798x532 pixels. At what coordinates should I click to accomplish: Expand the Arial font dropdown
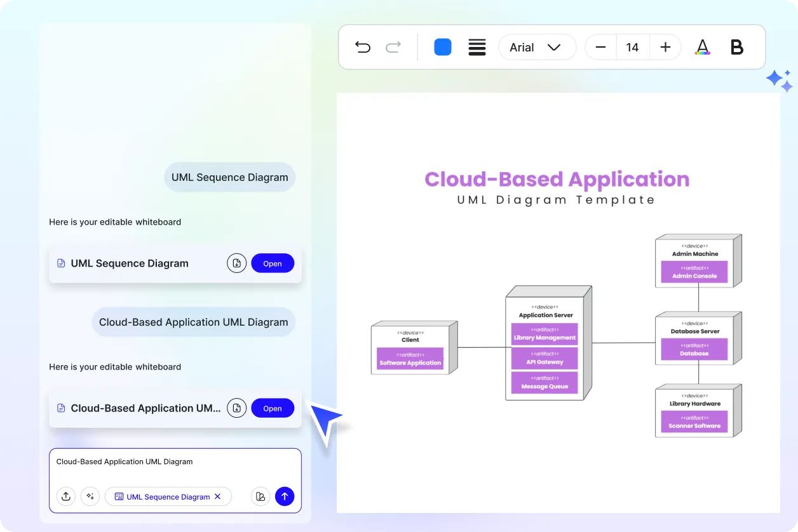(x=537, y=47)
